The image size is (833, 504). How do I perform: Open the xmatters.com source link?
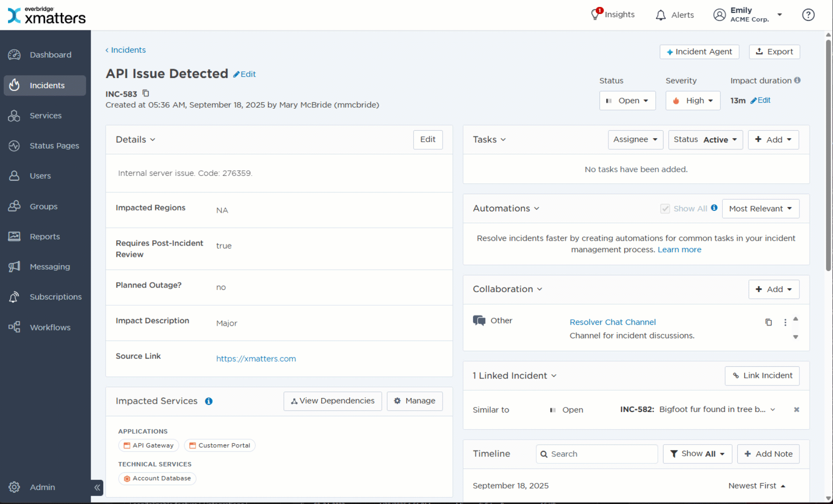pos(256,359)
